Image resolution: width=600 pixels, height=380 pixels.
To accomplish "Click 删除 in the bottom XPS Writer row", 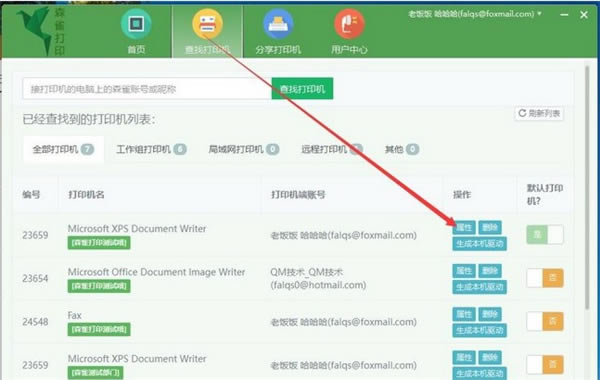I will [x=490, y=357].
